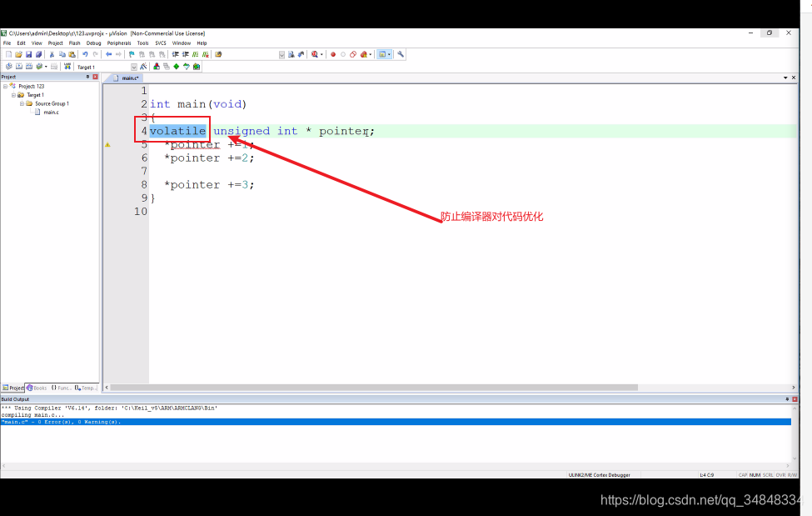Open Options for Target magic wand icon
Screen dimensions: 812x516
point(143,67)
